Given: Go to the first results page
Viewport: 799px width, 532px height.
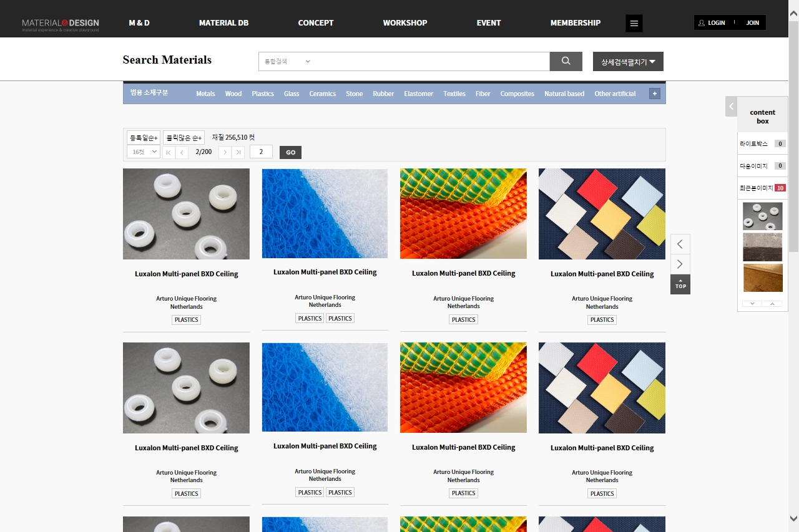Looking at the screenshot, I should (x=169, y=152).
